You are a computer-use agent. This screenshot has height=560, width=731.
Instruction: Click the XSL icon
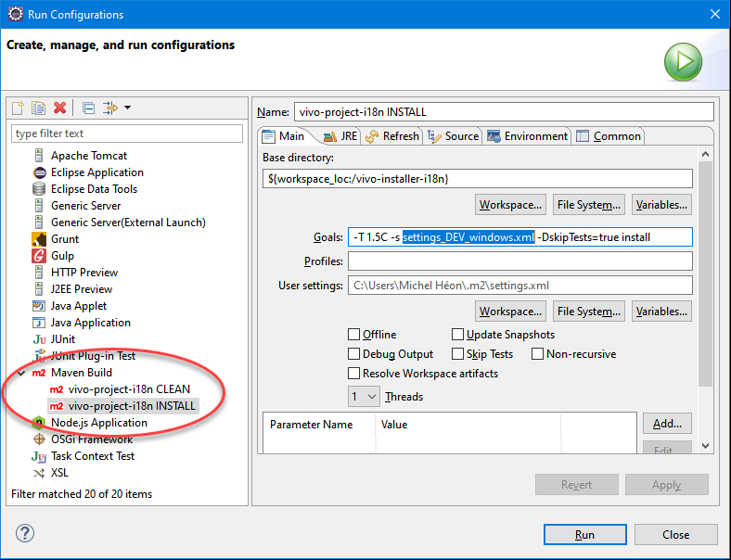39,473
